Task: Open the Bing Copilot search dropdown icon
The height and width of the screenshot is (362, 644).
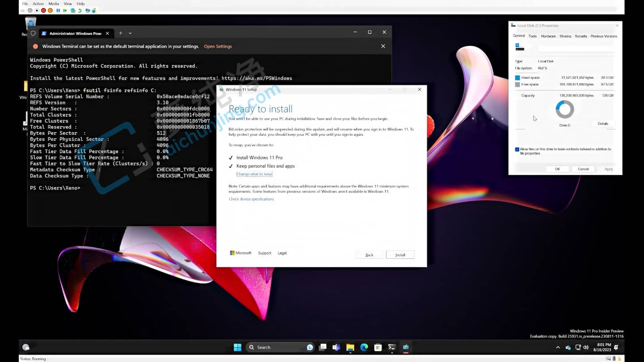Action: (x=309, y=347)
